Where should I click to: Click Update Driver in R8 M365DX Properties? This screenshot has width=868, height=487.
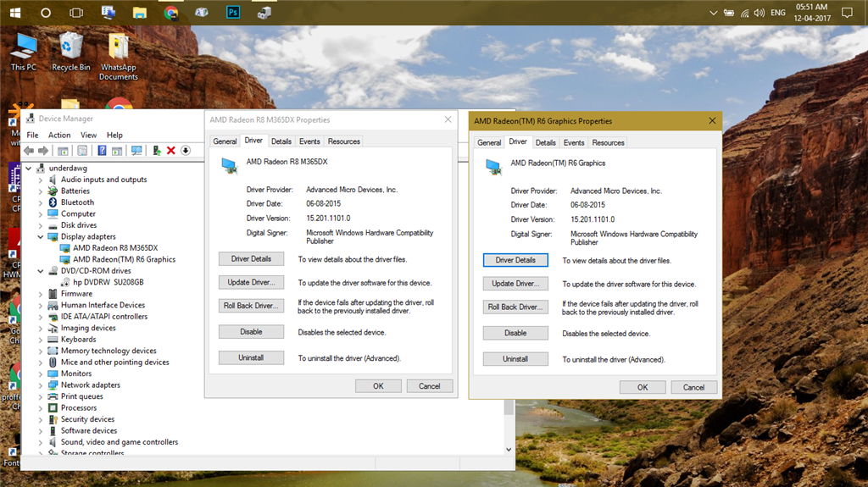click(x=251, y=282)
